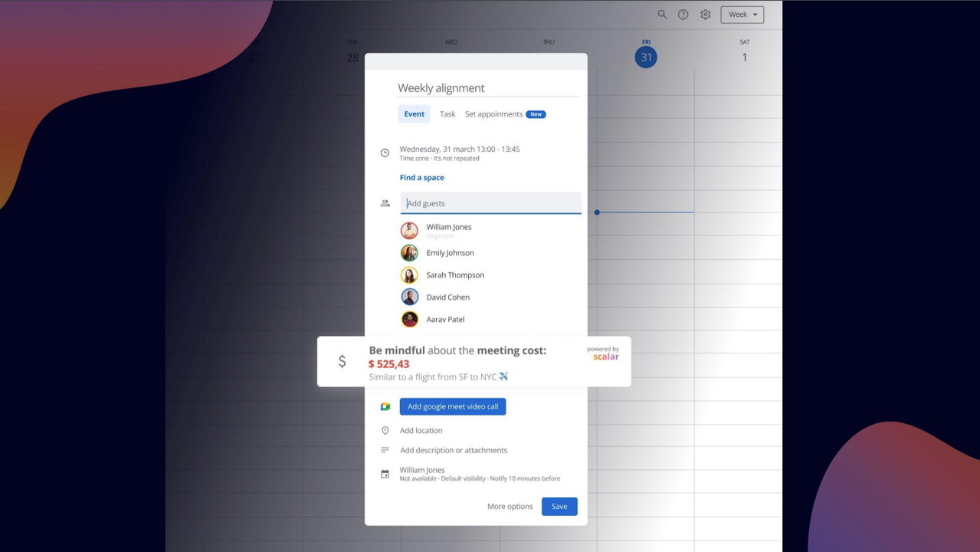Viewport: 980px width, 552px height.
Task: Click the add guests people icon
Action: pos(385,203)
